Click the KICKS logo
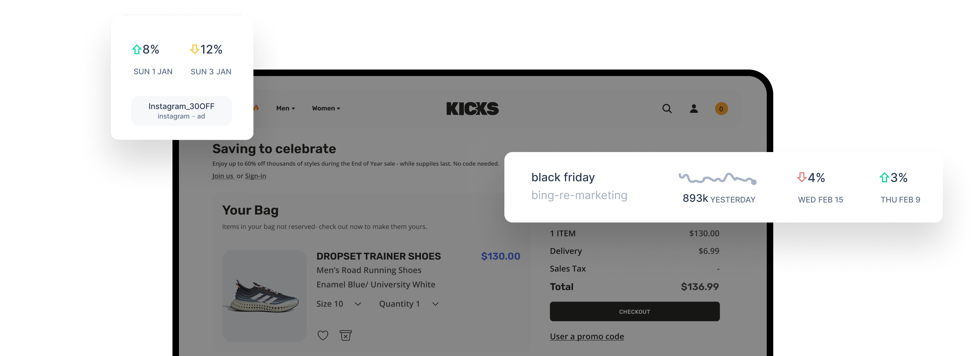 click(x=472, y=109)
